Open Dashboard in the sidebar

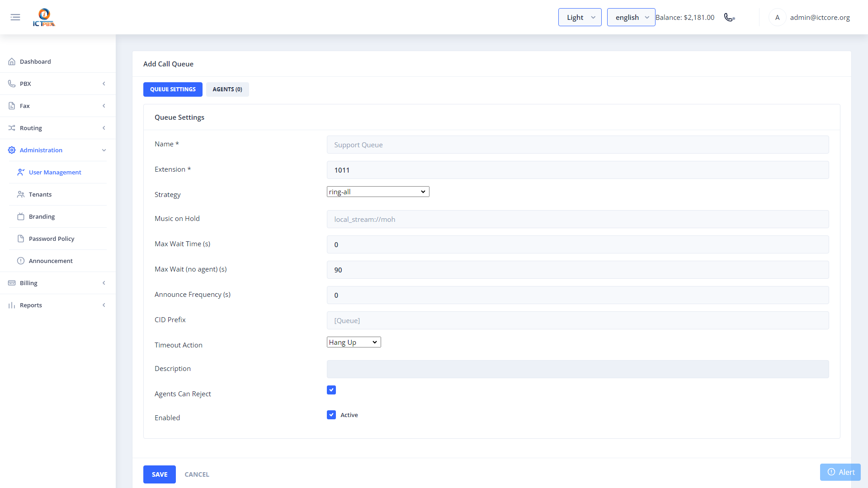[x=58, y=61]
